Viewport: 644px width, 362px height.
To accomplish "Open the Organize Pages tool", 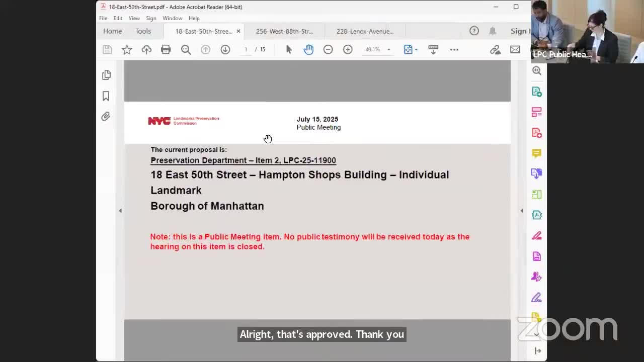I will (537, 194).
